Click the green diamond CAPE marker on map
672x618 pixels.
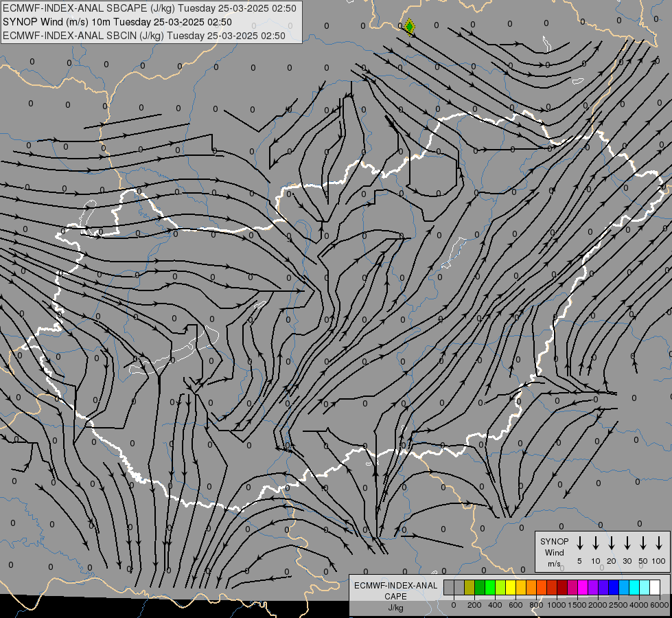(410, 27)
